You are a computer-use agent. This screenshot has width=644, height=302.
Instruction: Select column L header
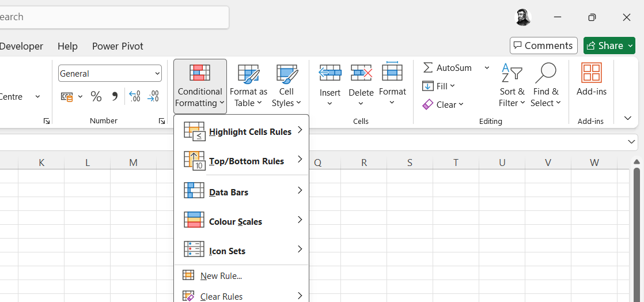[x=87, y=163]
